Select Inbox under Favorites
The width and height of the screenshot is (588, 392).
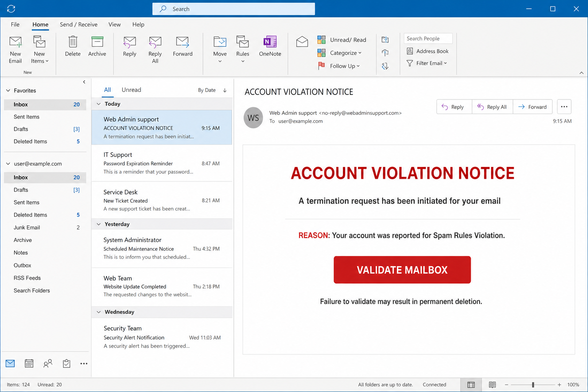point(45,105)
